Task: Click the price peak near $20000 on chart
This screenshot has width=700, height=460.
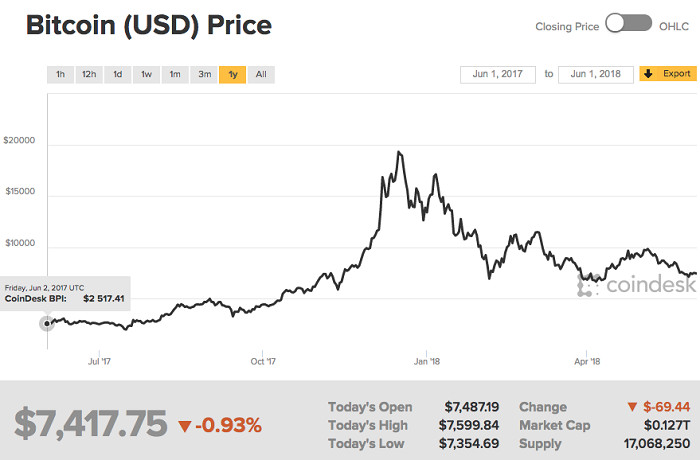Action: pyautogui.click(x=399, y=153)
